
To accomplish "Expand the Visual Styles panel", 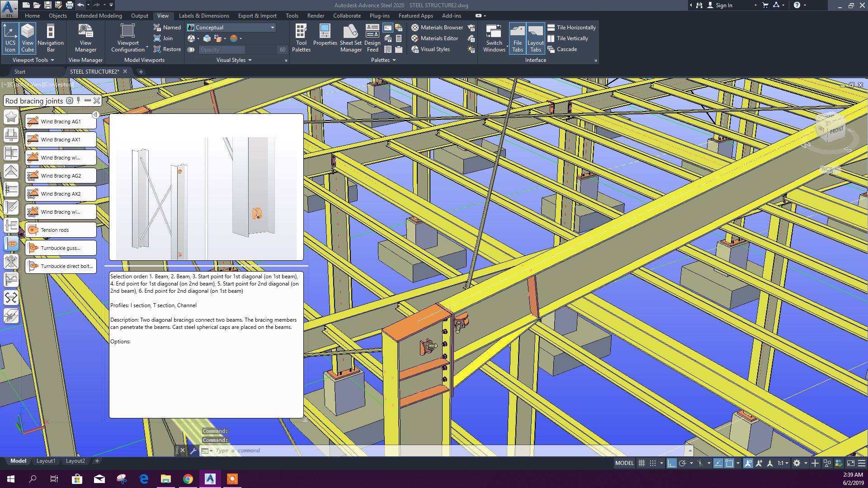I will coord(234,60).
